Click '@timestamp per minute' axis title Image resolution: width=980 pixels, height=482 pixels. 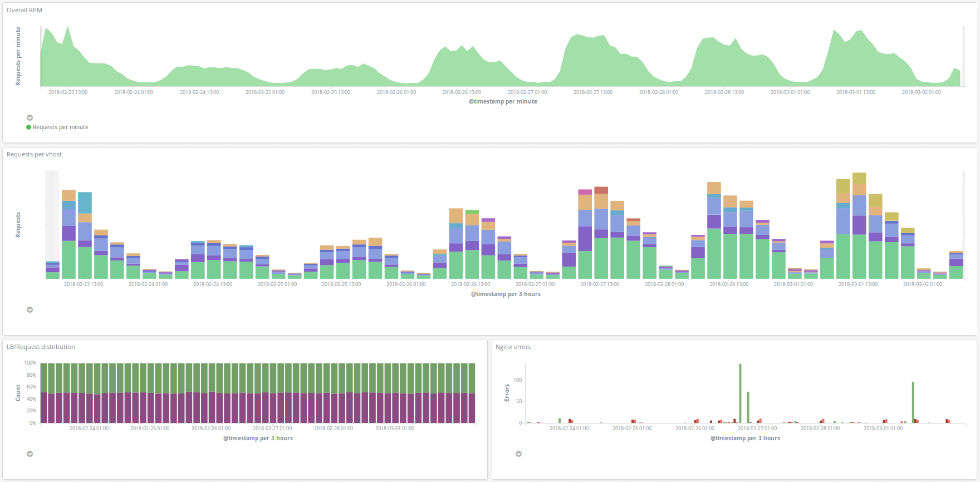point(503,101)
